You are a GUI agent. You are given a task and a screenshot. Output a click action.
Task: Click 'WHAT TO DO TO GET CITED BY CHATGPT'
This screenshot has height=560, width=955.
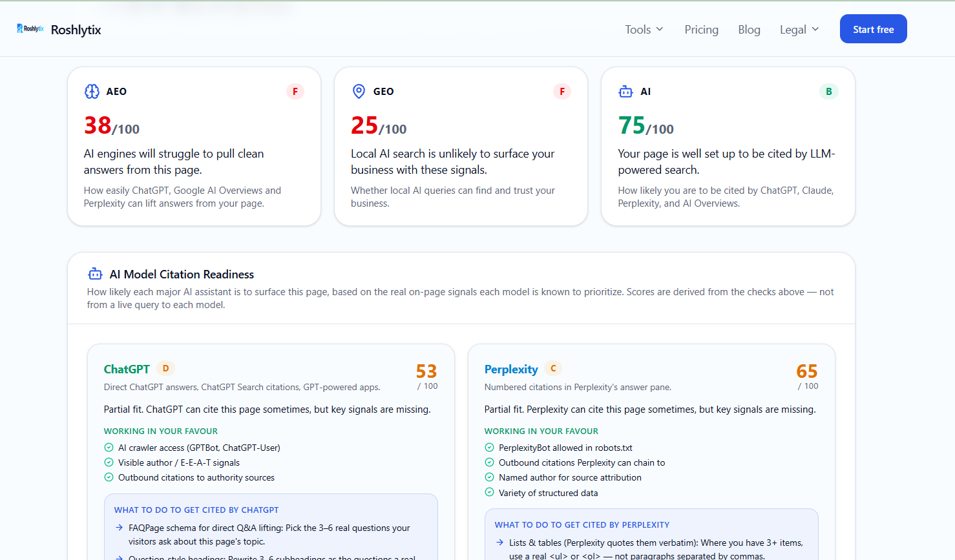(x=196, y=510)
